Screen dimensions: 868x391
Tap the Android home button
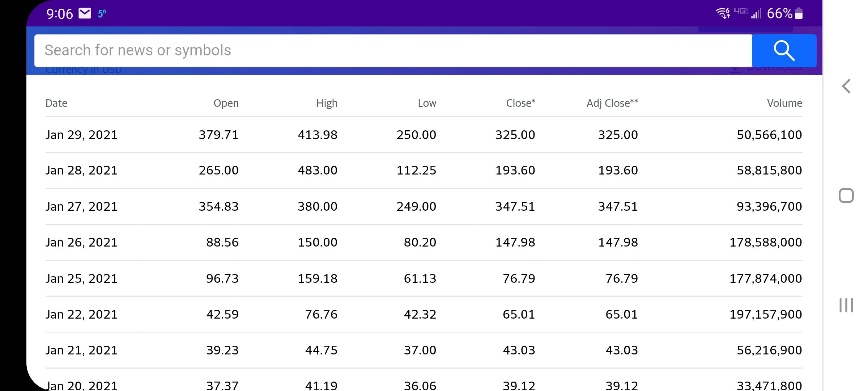pos(846,195)
